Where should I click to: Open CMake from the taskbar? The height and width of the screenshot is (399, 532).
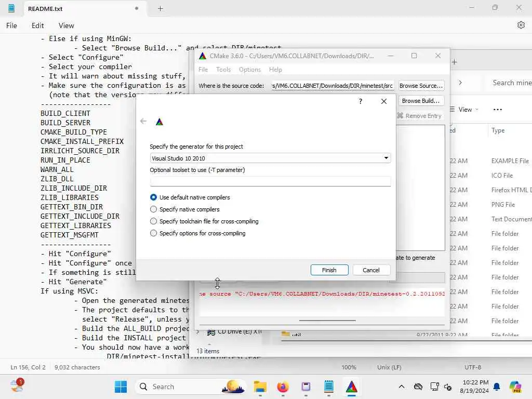352,387
